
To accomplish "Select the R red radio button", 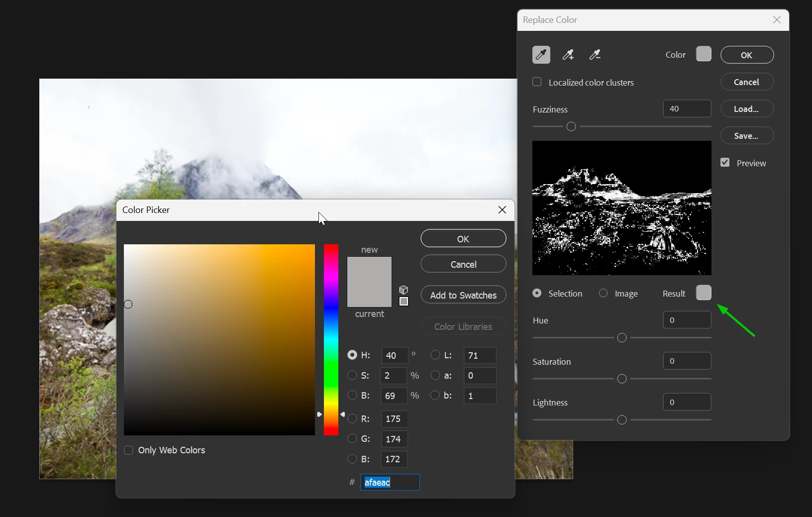I will tap(352, 418).
